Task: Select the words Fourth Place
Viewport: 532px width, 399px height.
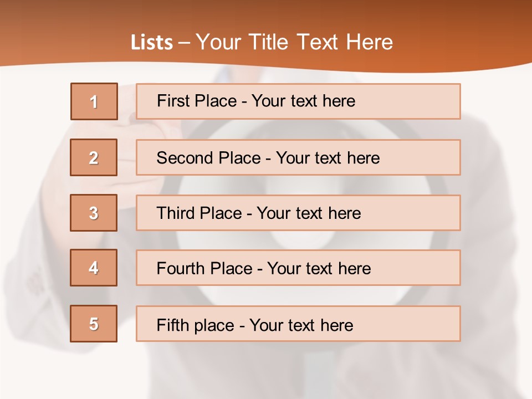Action: [204, 268]
